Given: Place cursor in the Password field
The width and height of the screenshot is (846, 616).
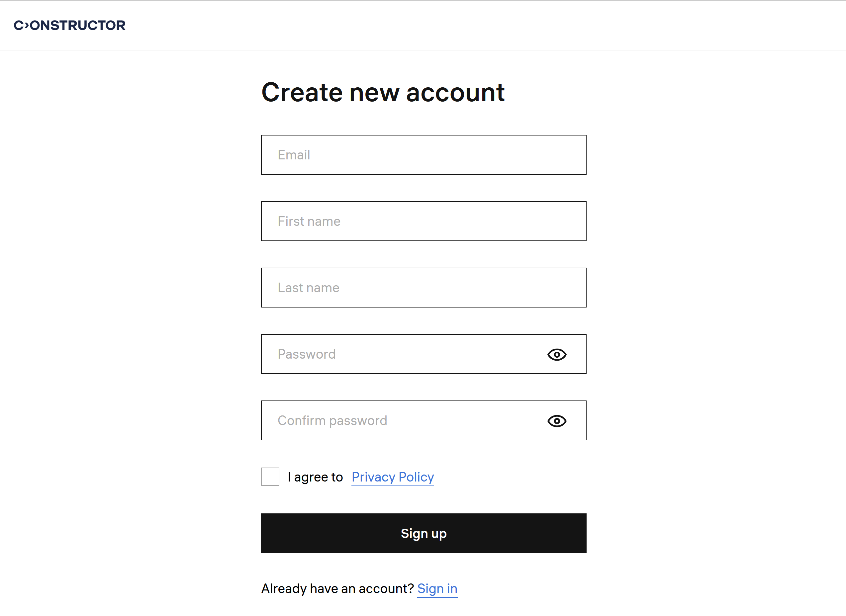Looking at the screenshot, I should point(403,354).
